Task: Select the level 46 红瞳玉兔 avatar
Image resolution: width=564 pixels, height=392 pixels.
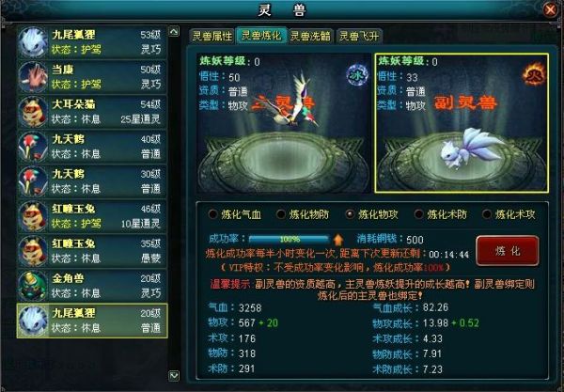Action: 33,216
